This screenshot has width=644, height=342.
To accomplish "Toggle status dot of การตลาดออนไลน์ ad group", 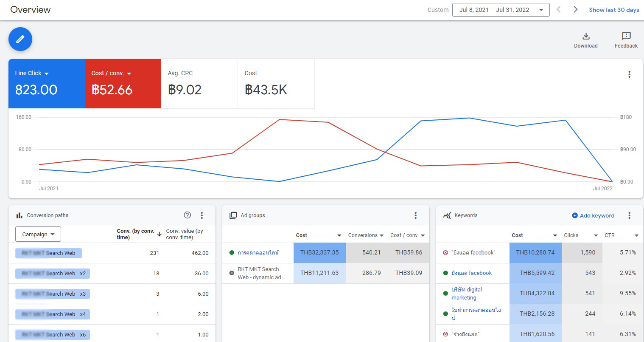I will (x=232, y=252).
